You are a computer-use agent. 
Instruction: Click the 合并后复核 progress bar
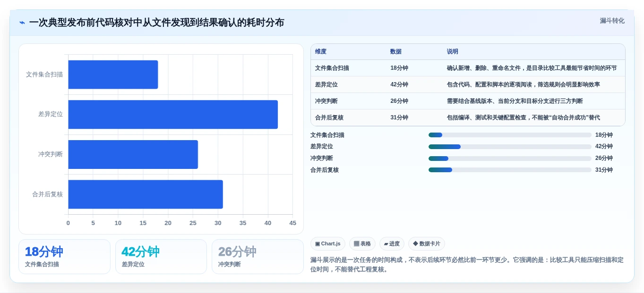tap(510, 170)
